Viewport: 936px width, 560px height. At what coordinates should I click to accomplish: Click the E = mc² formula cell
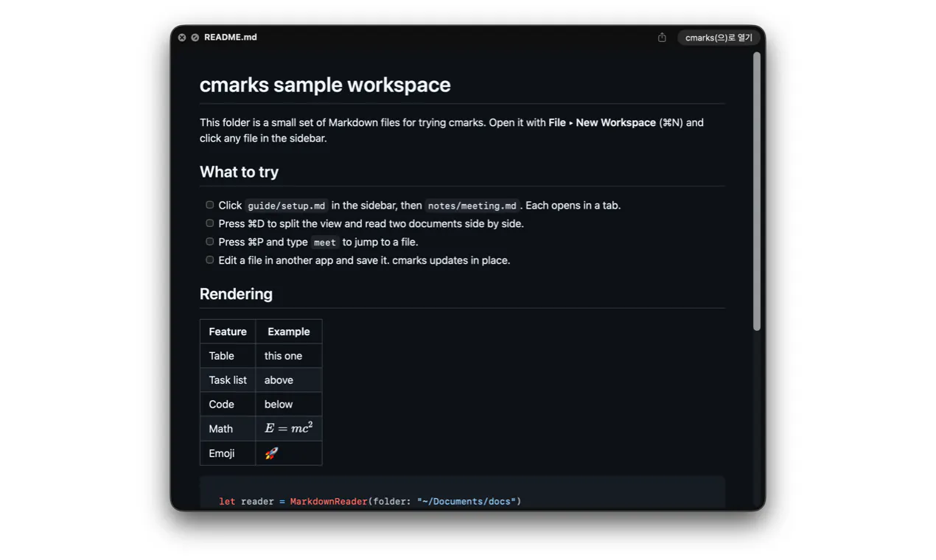point(289,429)
